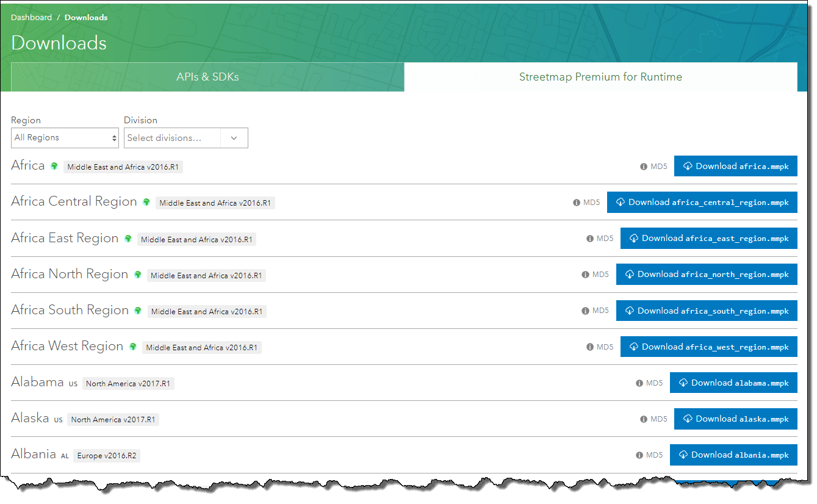Click Downloads breadcrumb item

[x=86, y=18]
